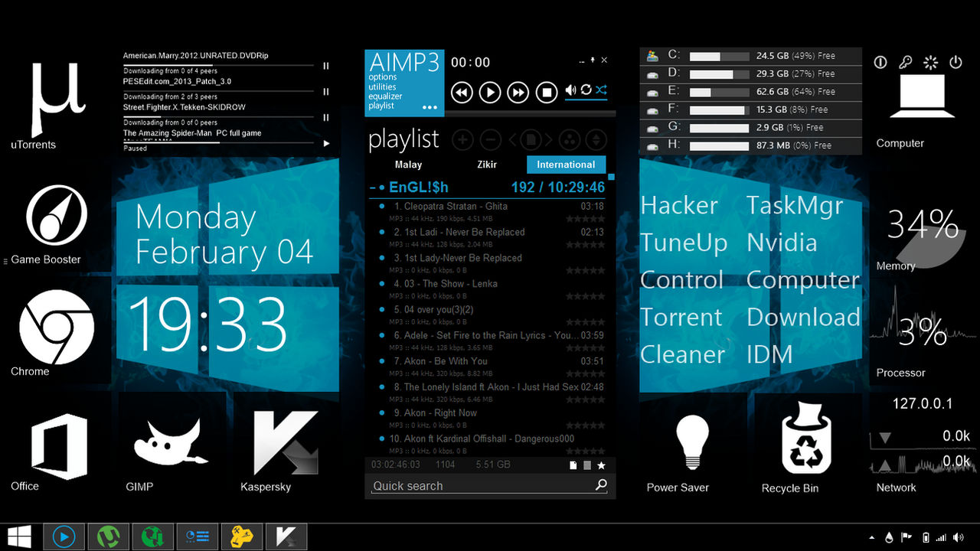Stop playback in AIMP3
Viewport: 980px width, 551px height.
(x=546, y=93)
